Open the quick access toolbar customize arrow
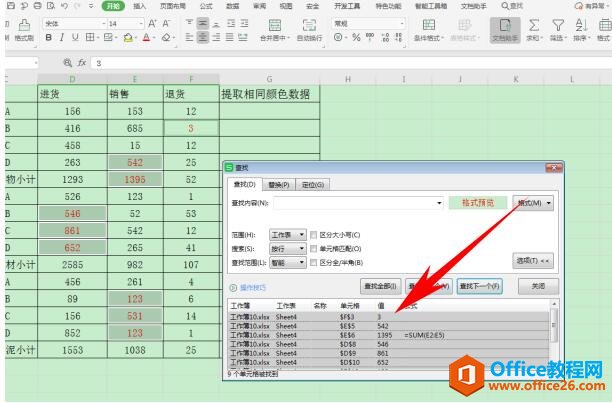 point(91,6)
